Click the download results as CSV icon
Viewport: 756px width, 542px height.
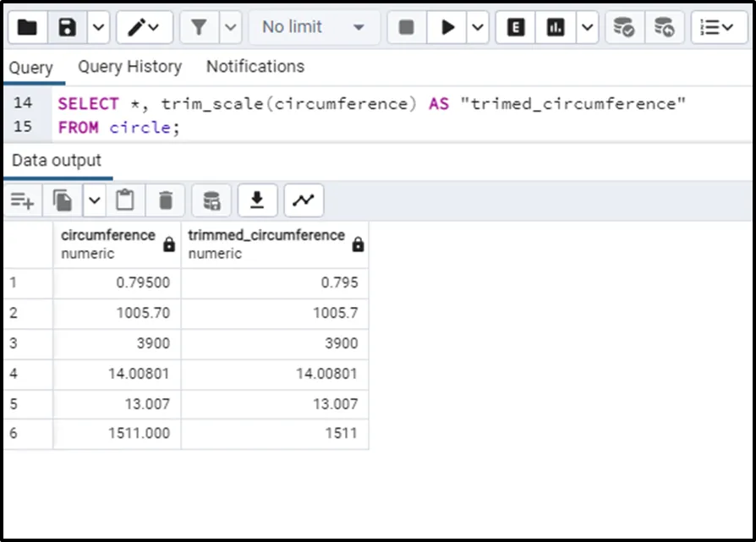[257, 200]
